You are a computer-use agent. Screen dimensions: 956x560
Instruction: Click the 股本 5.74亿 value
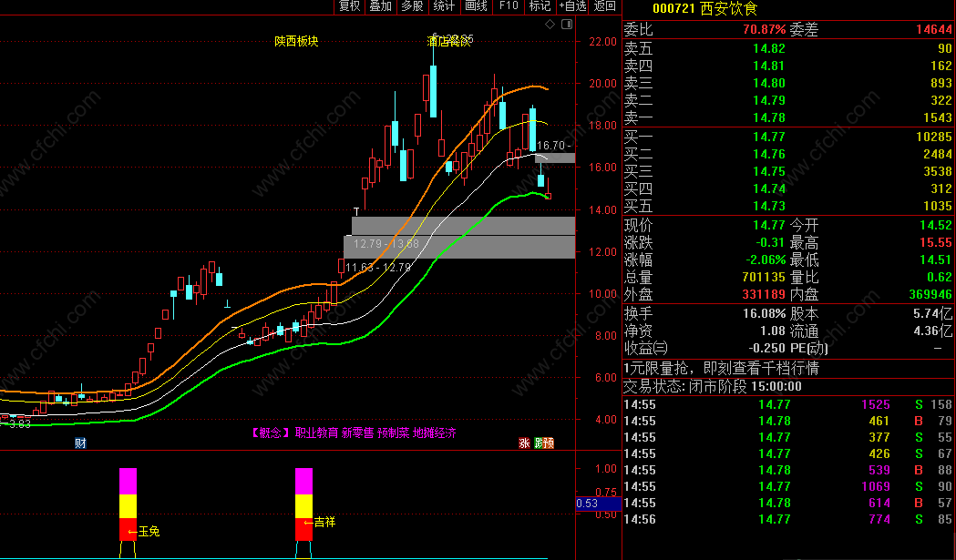932,314
